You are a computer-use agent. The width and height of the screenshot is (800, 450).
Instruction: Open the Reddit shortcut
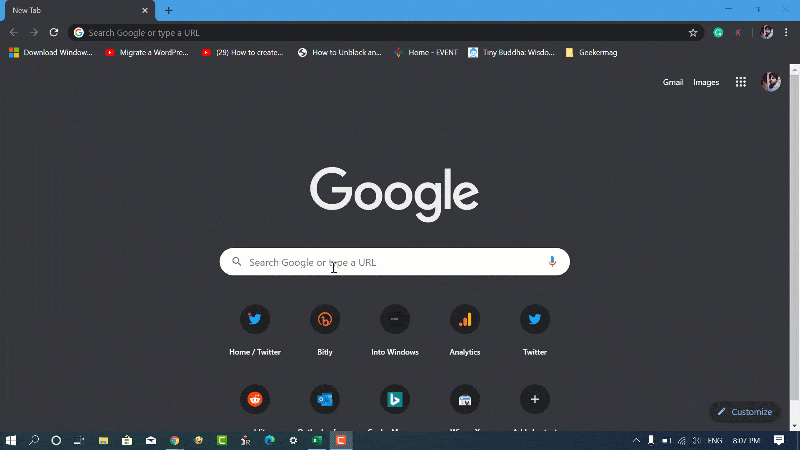(x=255, y=399)
